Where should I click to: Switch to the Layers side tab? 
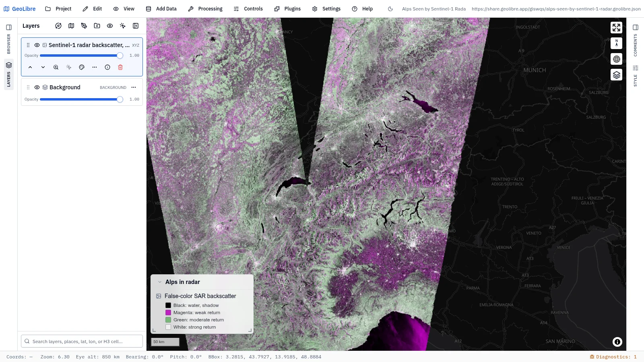coord(9,74)
